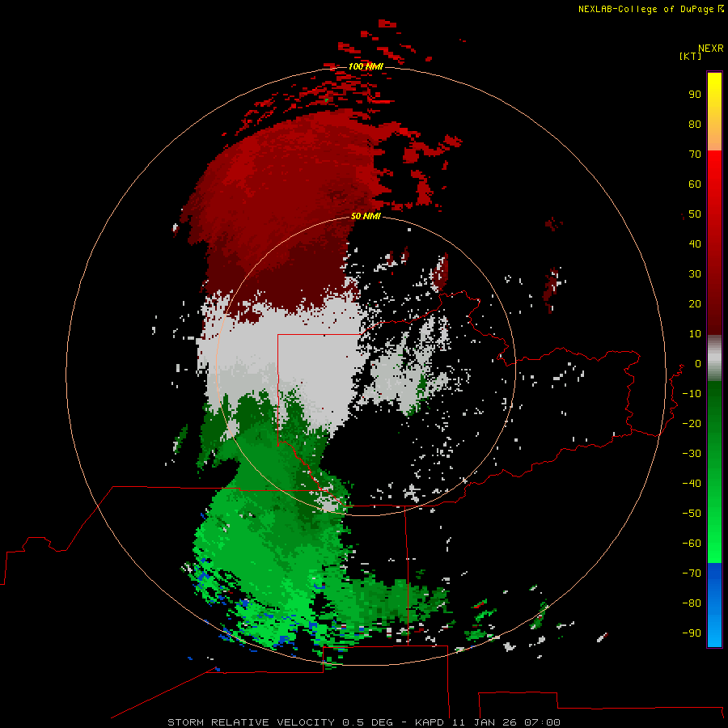Click the -70 value on the velocity scale
The image size is (728, 728).
692,574
